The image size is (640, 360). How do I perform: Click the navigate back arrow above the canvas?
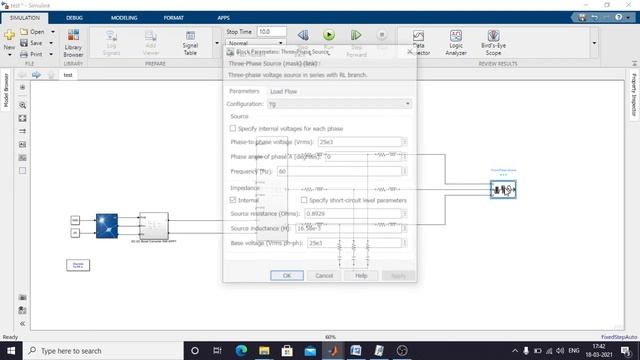pos(22,75)
